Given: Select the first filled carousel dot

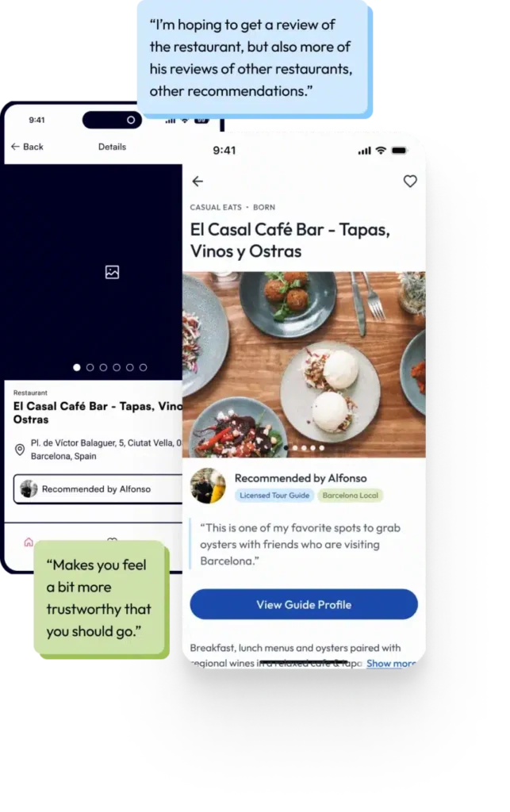Looking at the screenshot, I should (x=77, y=368).
